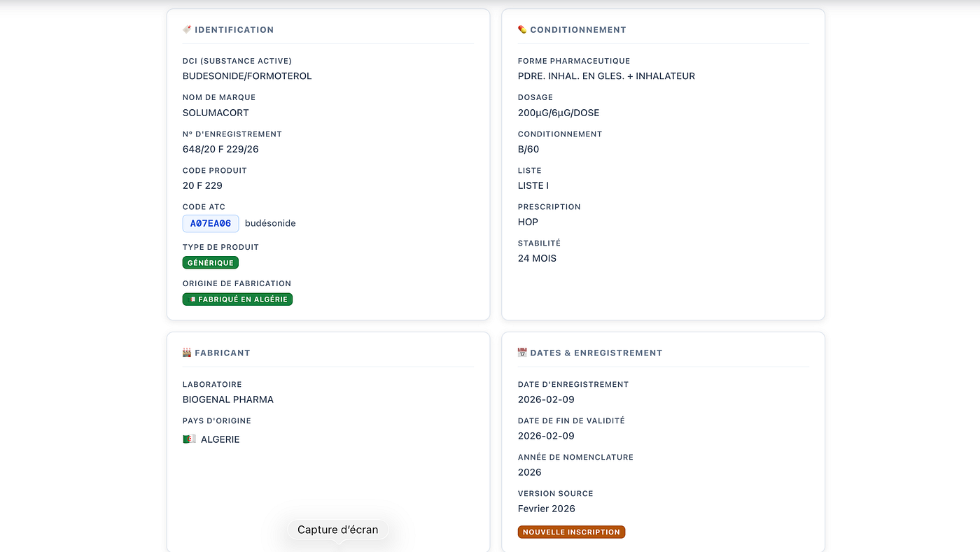Select registration number 648/20 F 229/26
980x552 pixels.
tap(220, 149)
